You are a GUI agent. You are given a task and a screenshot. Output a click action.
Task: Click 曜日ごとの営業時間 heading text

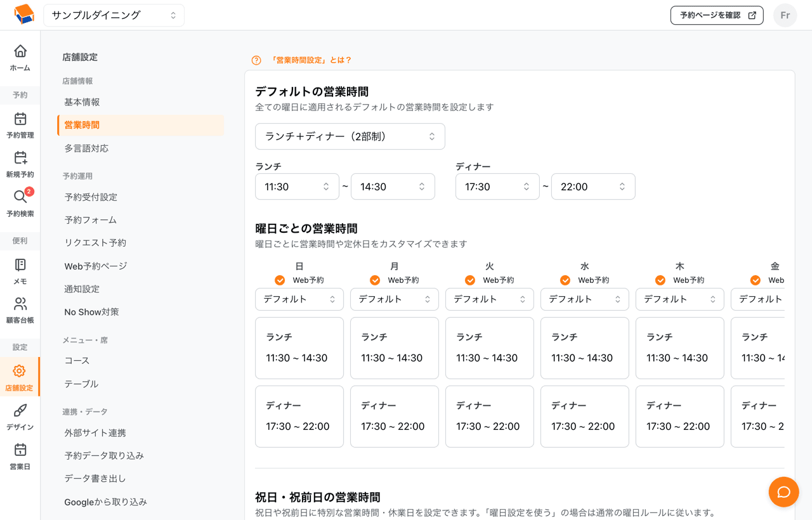306,228
